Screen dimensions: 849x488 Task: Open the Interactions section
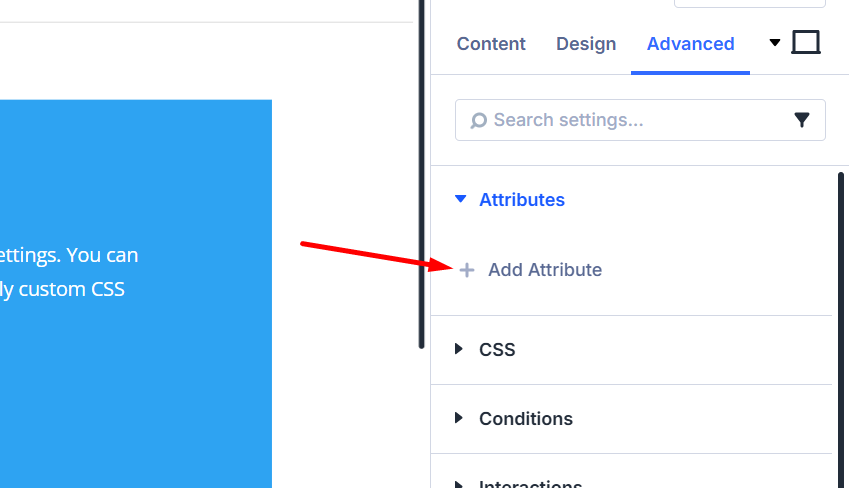pos(530,484)
